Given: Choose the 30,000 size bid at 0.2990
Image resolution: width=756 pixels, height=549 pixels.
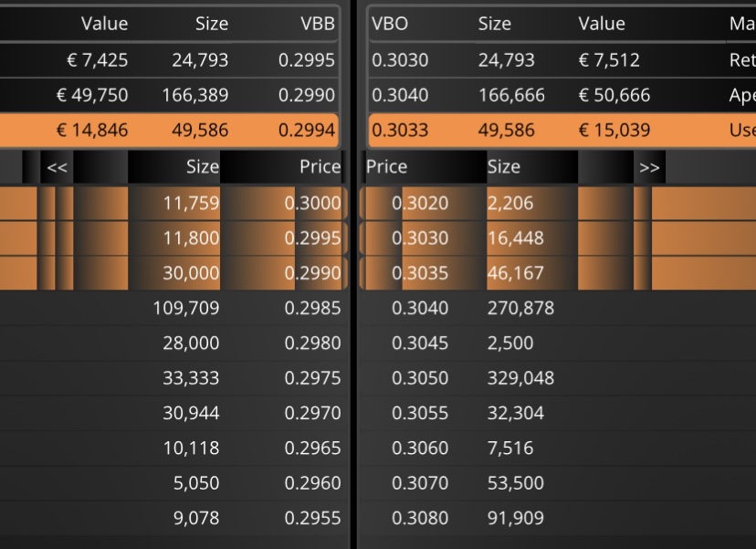Looking at the screenshot, I should [x=173, y=273].
